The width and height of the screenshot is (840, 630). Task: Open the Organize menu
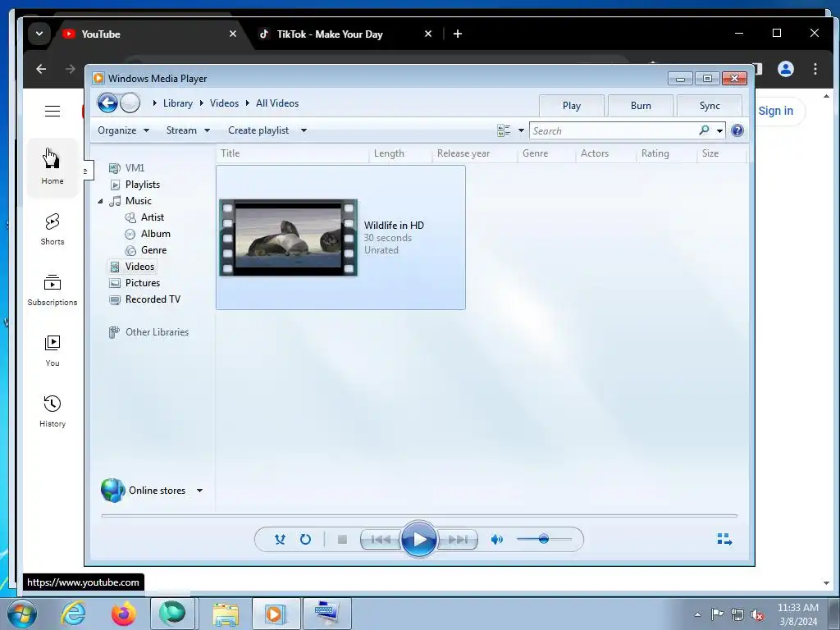coord(123,130)
